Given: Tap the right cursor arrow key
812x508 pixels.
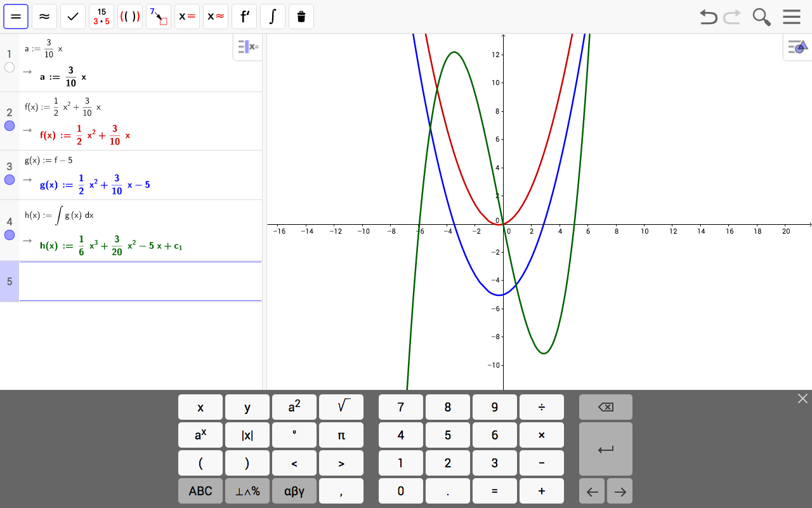Looking at the screenshot, I should (x=620, y=491).
